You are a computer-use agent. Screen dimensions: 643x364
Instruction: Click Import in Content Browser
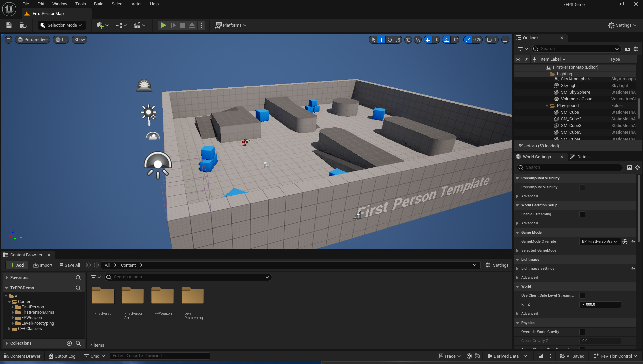point(43,265)
